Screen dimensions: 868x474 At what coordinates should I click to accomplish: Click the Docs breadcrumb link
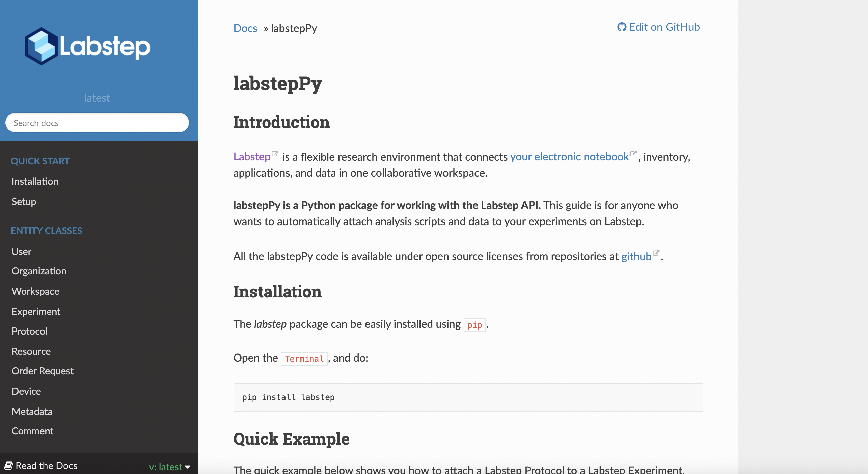(x=245, y=28)
